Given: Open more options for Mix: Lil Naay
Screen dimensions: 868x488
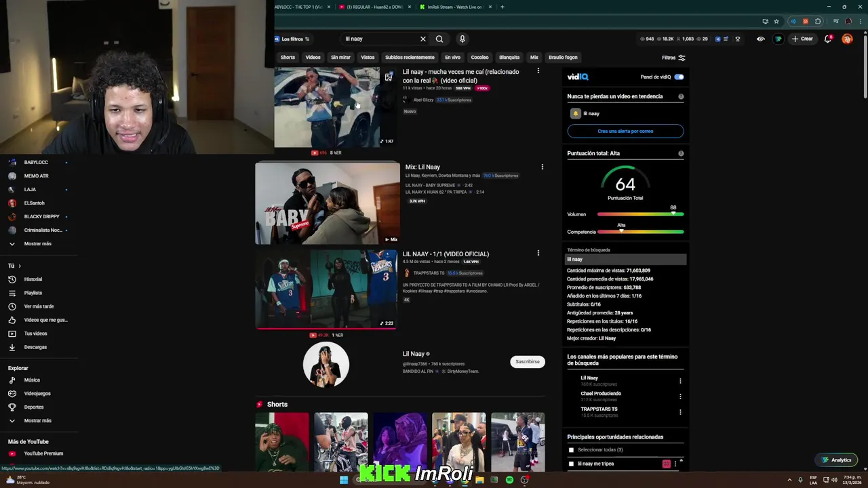Looking at the screenshot, I should tap(542, 167).
